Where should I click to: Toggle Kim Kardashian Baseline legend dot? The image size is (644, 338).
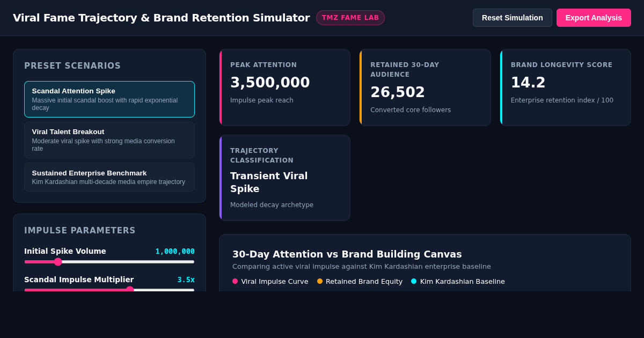[414, 281]
